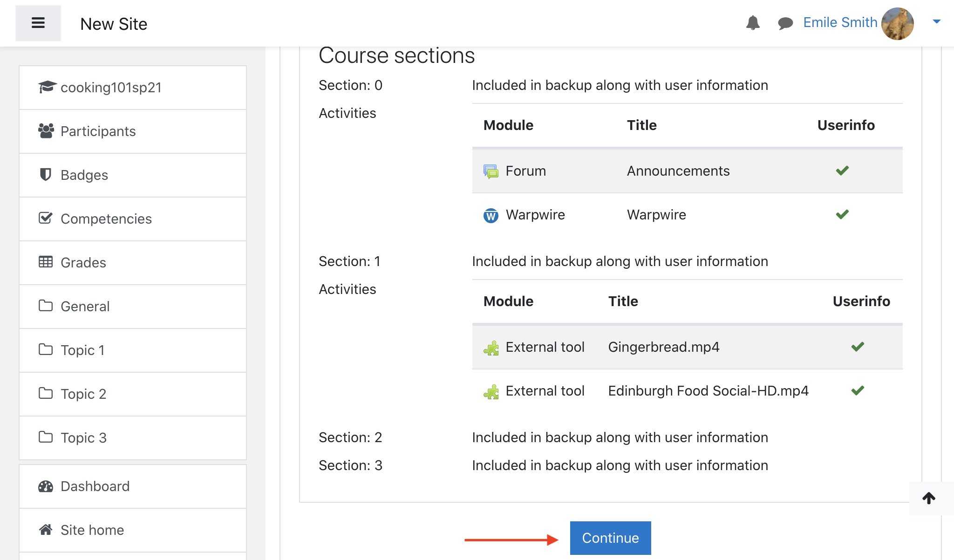The width and height of the screenshot is (954, 560).
Task: Click the Forum module icon
Action: pos(491,171)
